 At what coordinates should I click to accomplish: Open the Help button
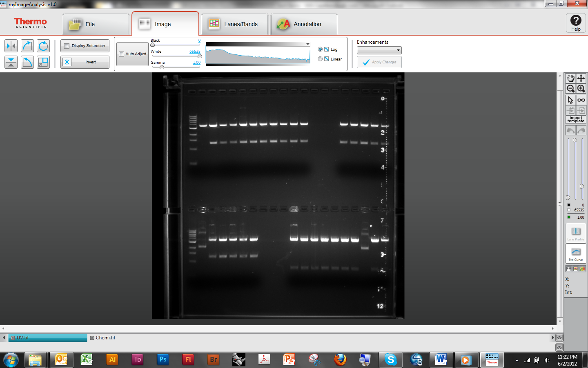(x=576, y=23)
